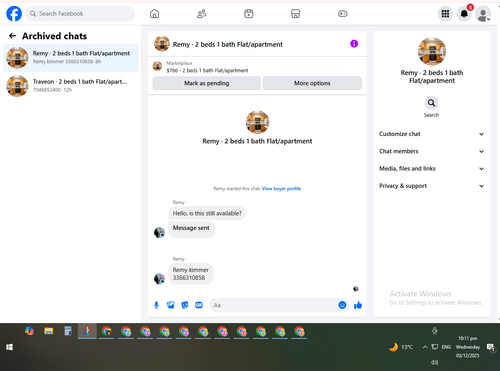Open the Facebook menu grid icon
The height and width of the screenshot is (371, 500).
[x=445, y=14]
